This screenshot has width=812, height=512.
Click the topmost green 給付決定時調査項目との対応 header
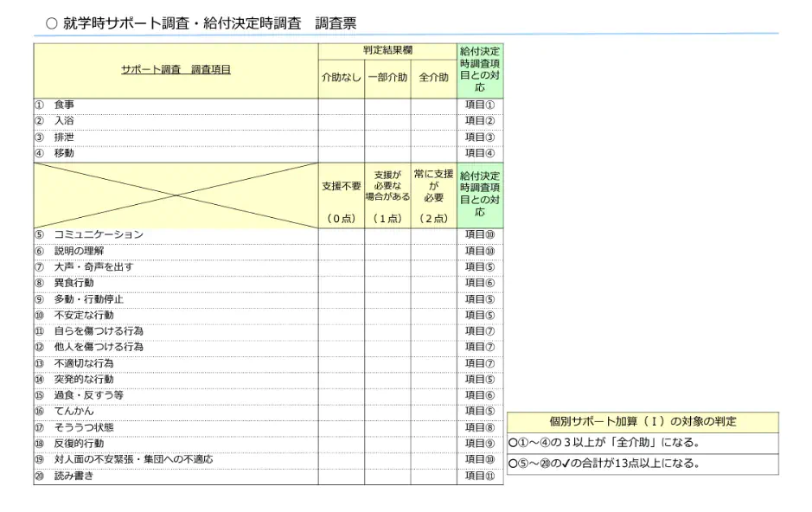tap(480, 70)
